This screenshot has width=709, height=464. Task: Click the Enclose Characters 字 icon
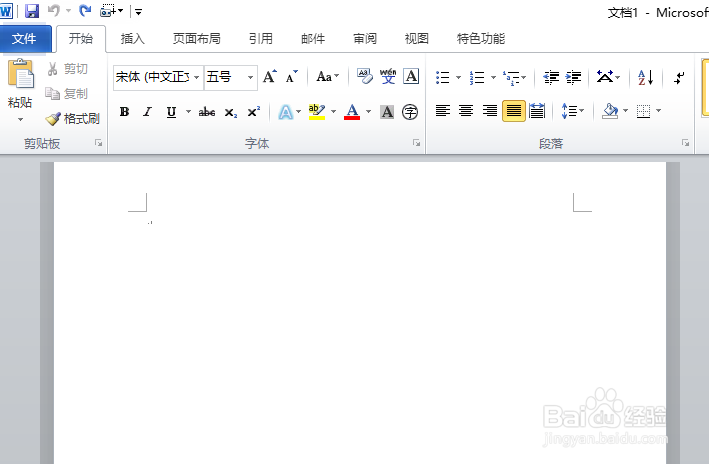coord(410,112)
